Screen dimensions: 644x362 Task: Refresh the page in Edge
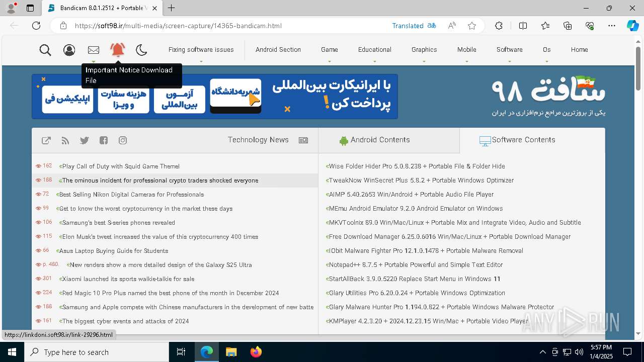coord(36,26)
